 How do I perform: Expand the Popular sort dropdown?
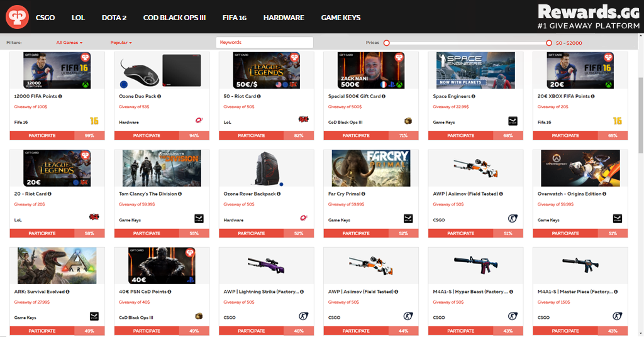point(121,43)
